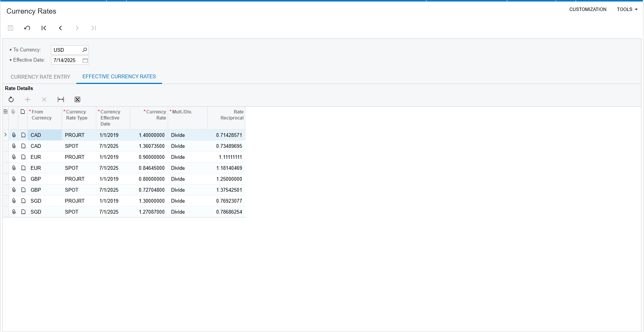This screenshot has height=332, width=644.
Task: Fit columns to width
Action: click(61, 99)
